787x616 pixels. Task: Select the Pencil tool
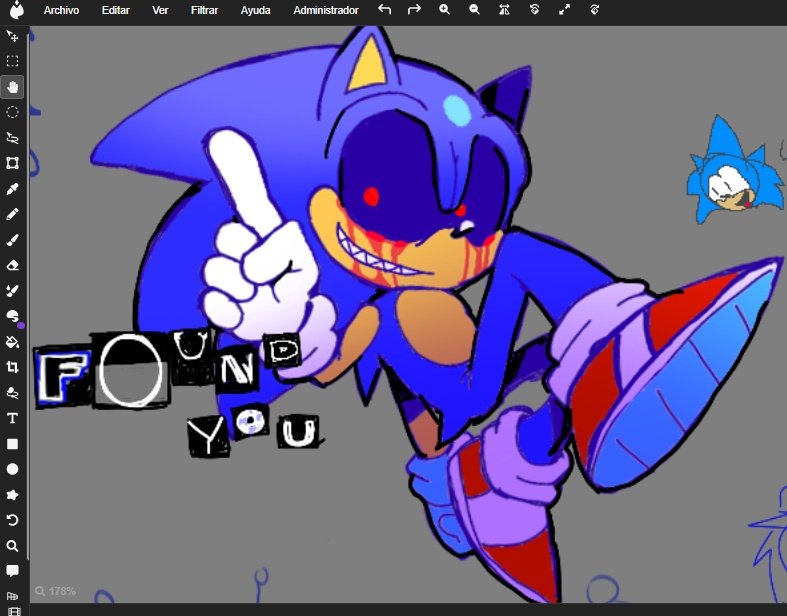13,214
